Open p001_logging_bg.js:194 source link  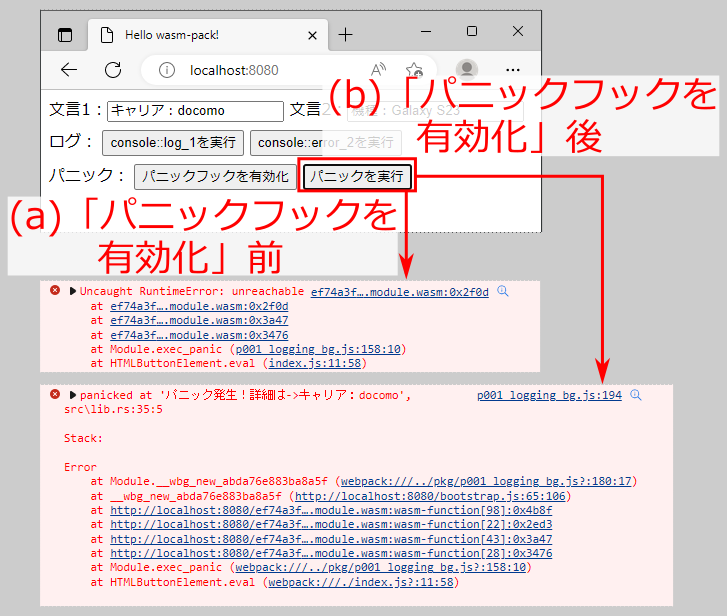click(x=549, y=395)
